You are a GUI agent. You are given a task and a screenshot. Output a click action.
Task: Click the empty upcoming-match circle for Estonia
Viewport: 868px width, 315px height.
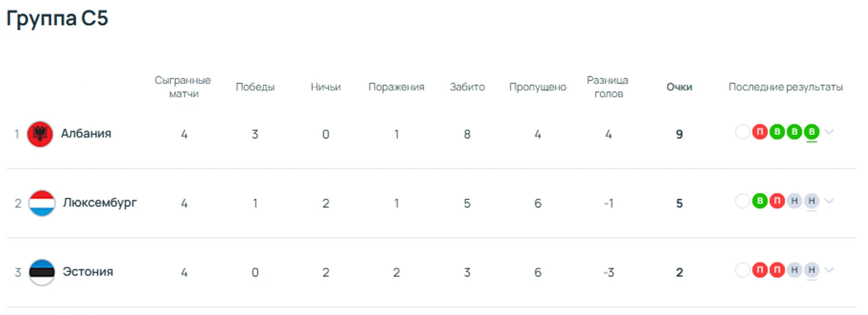[x=742, y=270]
